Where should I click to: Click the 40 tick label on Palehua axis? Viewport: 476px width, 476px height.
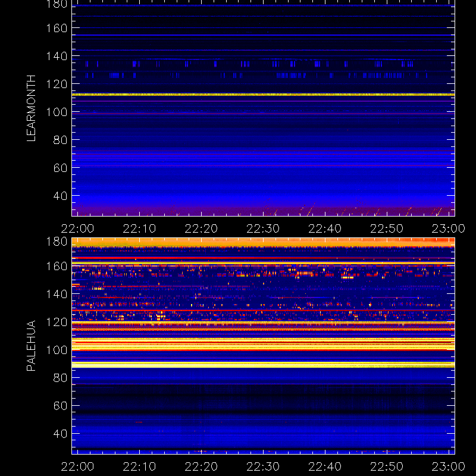[x=61, y=434]
